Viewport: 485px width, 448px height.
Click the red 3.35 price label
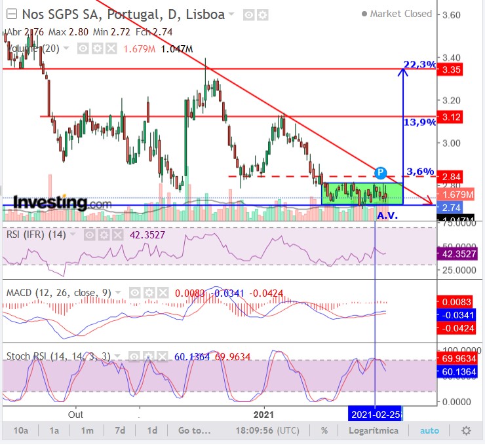tap(450, 70)
